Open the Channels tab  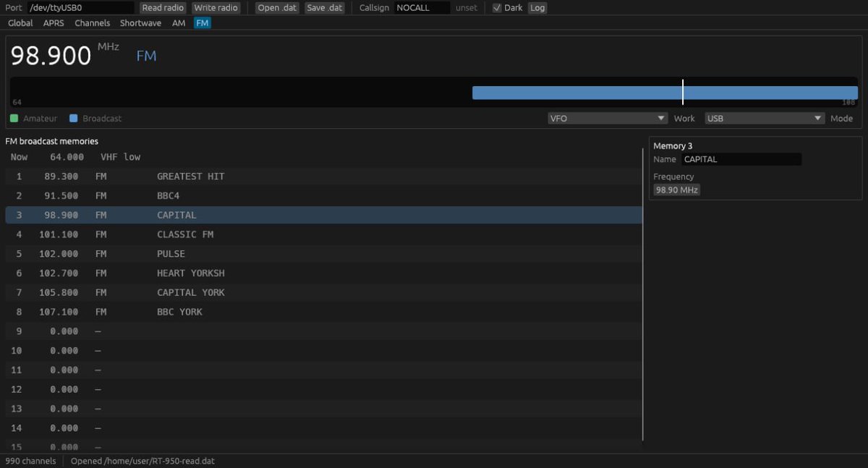pos(93,23)
